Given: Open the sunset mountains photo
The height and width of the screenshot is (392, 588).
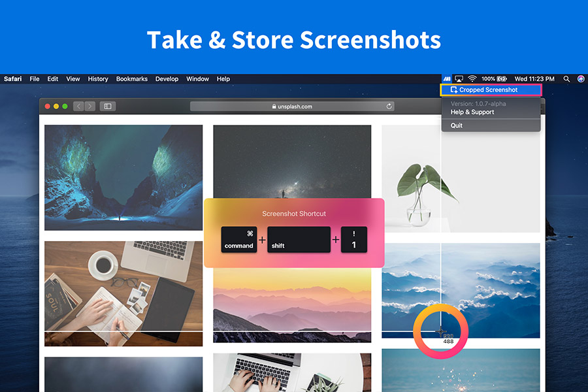Looking at the screenshot, I should [x=292, y=305].
